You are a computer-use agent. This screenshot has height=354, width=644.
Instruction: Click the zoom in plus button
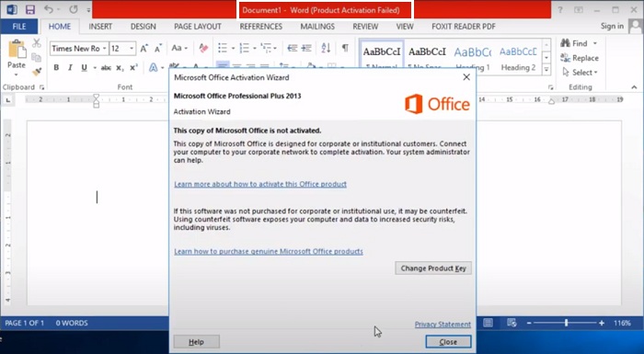(602, 324)
